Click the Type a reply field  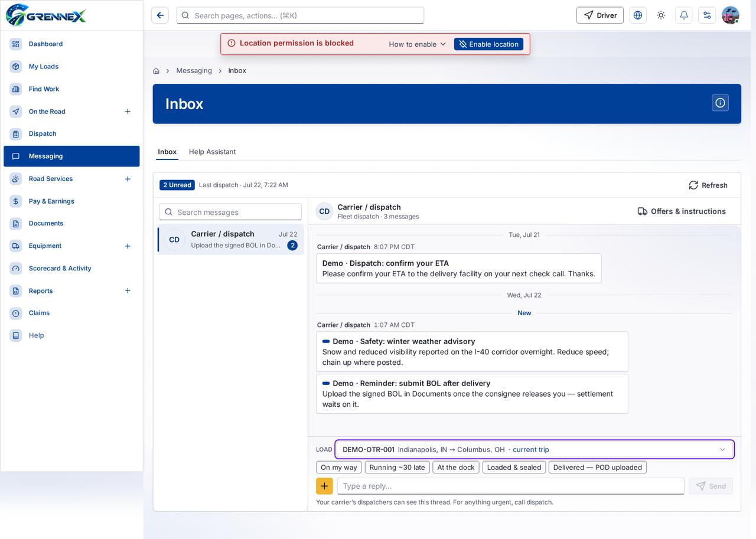coord(511,486)
